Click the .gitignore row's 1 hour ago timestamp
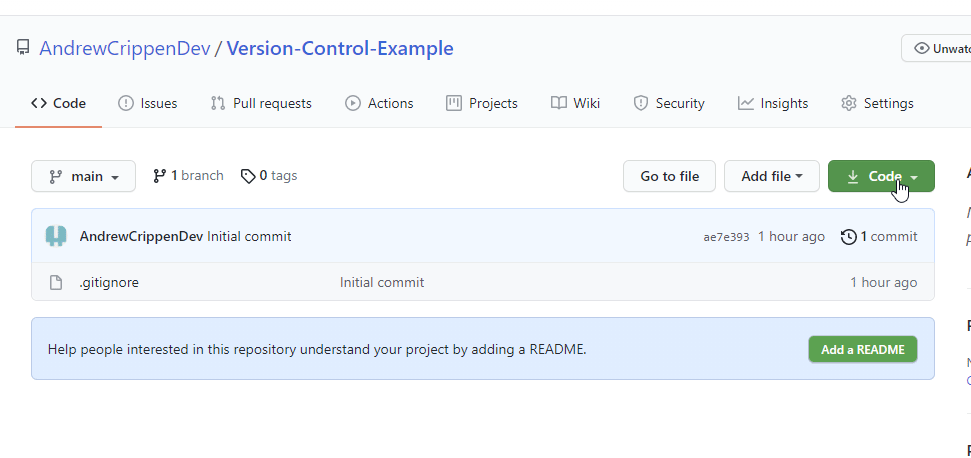Screen dimensions: 971x458 884,283
